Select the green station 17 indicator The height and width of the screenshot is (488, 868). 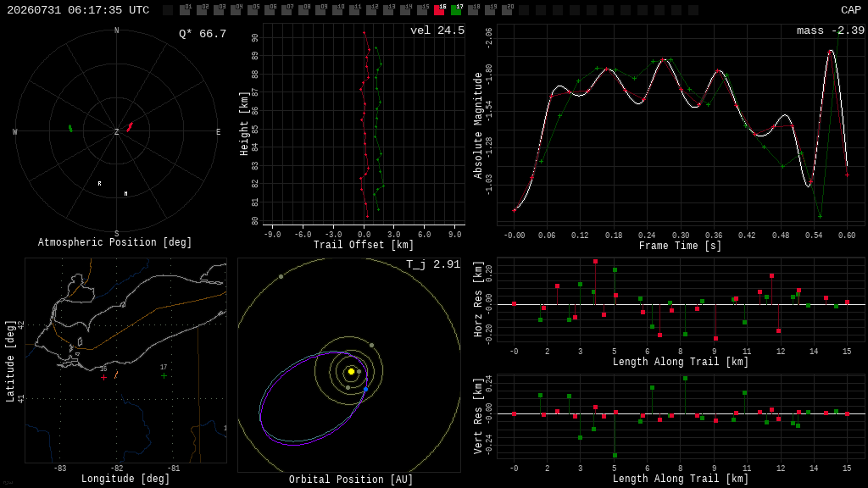point(457,9)
